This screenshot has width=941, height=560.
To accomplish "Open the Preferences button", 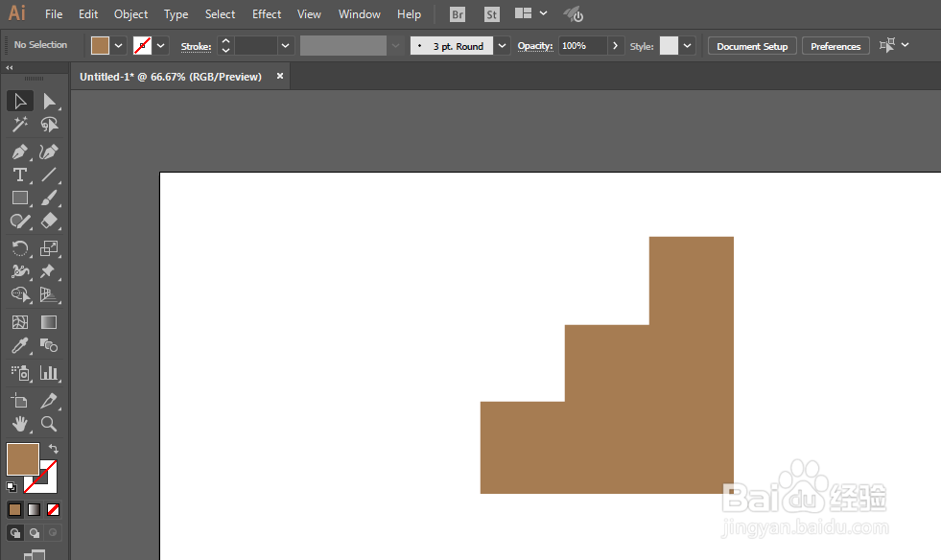I will [835, 46].
